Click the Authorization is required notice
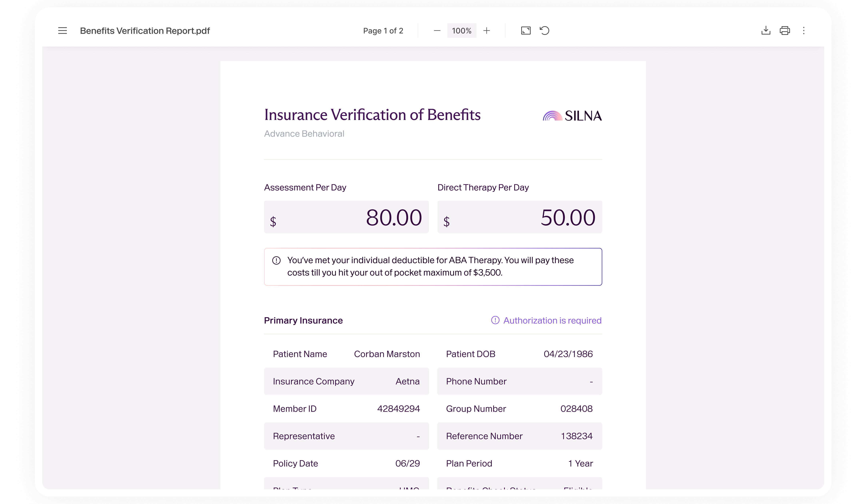866x504 pixels. coord(552,320)
